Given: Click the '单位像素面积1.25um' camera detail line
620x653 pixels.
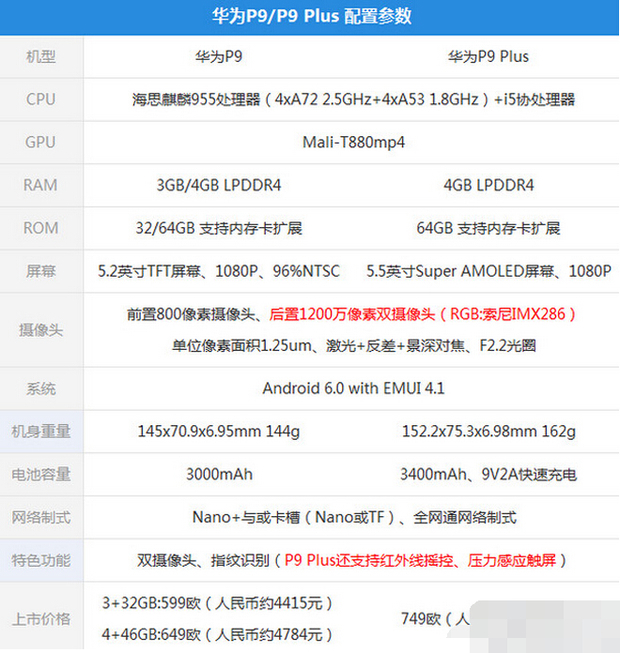Looking at the screenshot, I should click(x=354, y=345).
